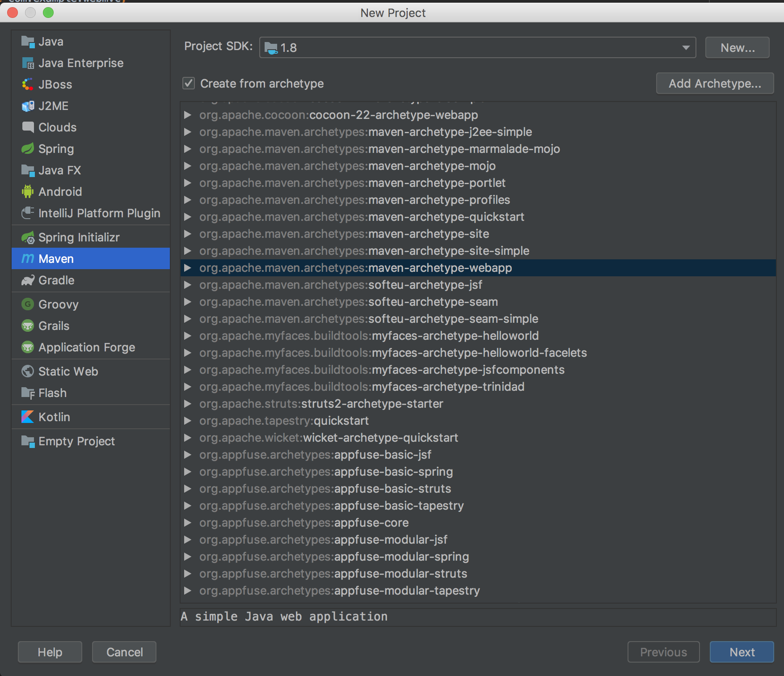Toggle the Create from archetype checkbox
784x676 pixels.
[x=189, y=83]
